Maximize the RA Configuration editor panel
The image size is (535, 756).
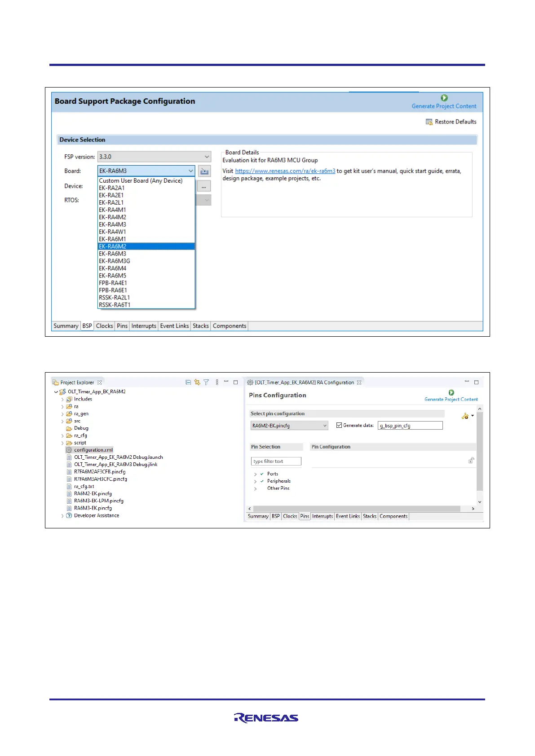coord(476,382)
